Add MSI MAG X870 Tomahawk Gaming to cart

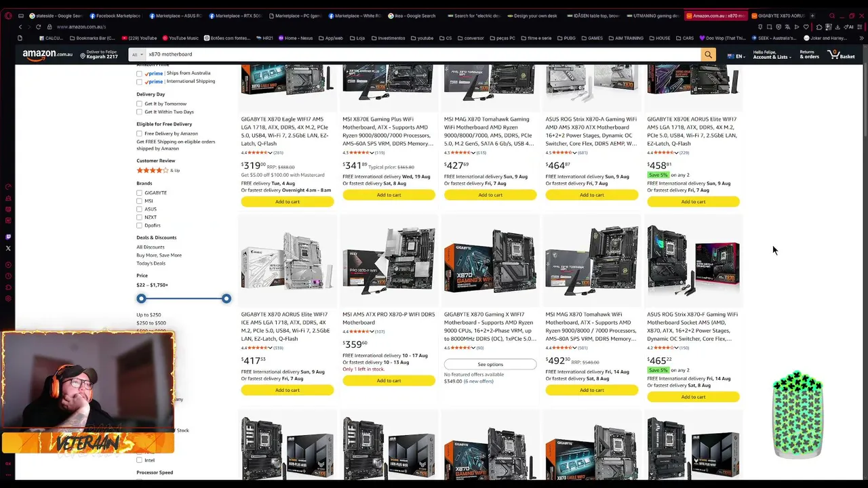[x=490, y=195]
